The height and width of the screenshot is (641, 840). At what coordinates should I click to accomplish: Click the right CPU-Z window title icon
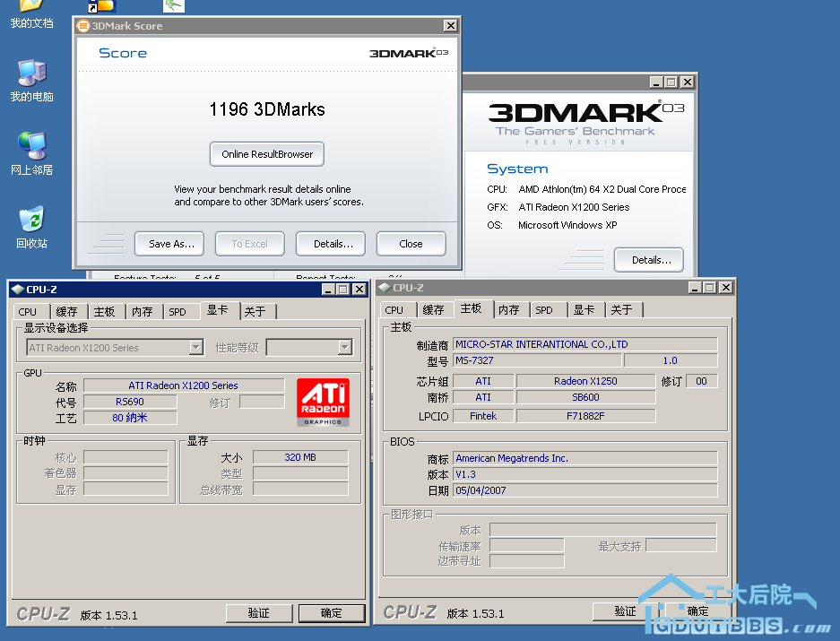[x=384, y=287]
